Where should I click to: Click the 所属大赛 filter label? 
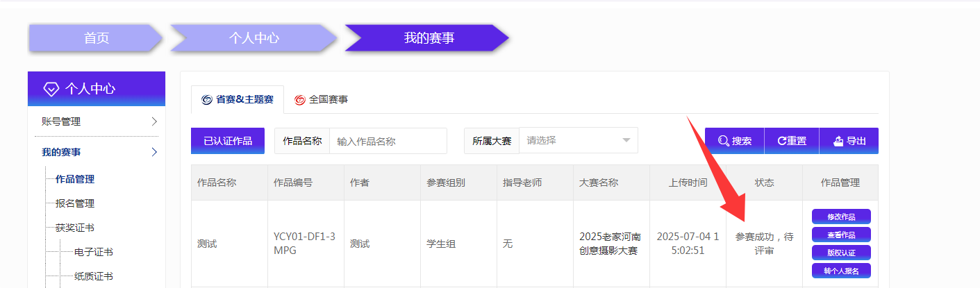(492, 141)
